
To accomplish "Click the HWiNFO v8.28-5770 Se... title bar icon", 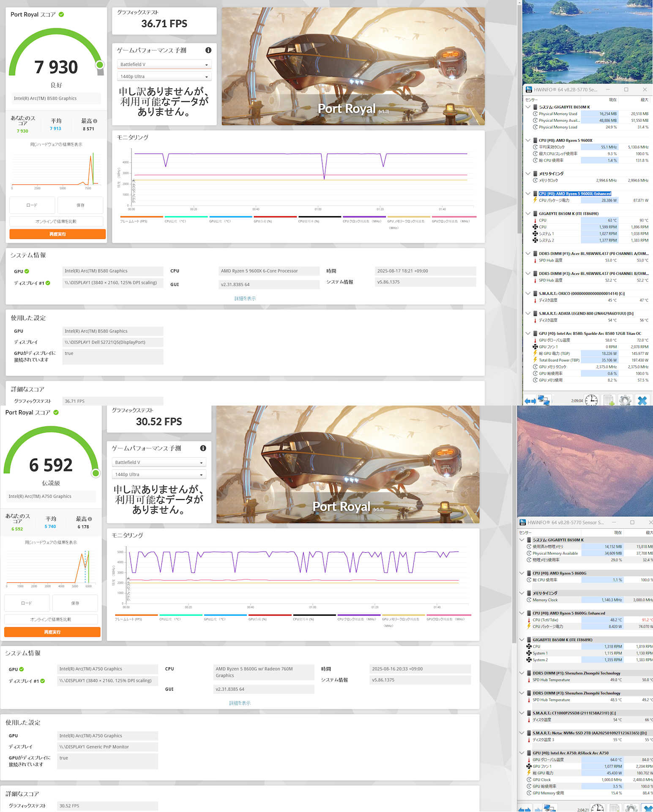I will pos(528,90).
